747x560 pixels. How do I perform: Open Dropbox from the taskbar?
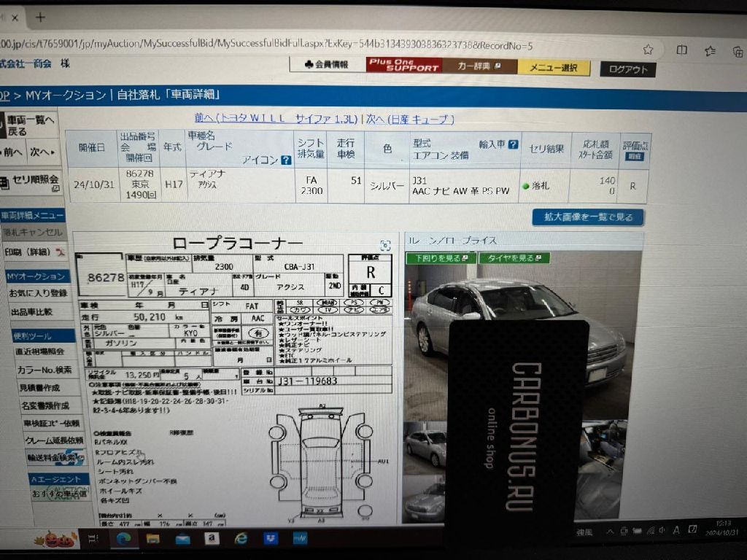click(x=271, y=539)
